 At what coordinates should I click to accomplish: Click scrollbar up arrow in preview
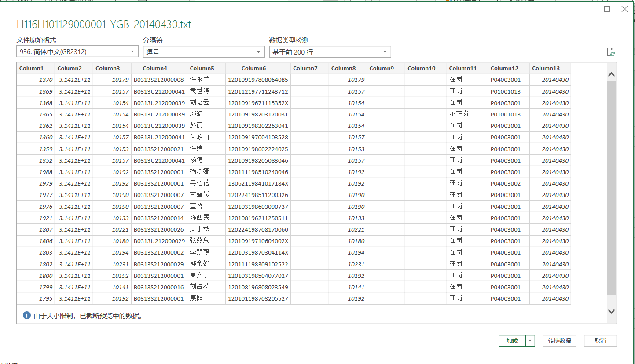tap(611, 75)
